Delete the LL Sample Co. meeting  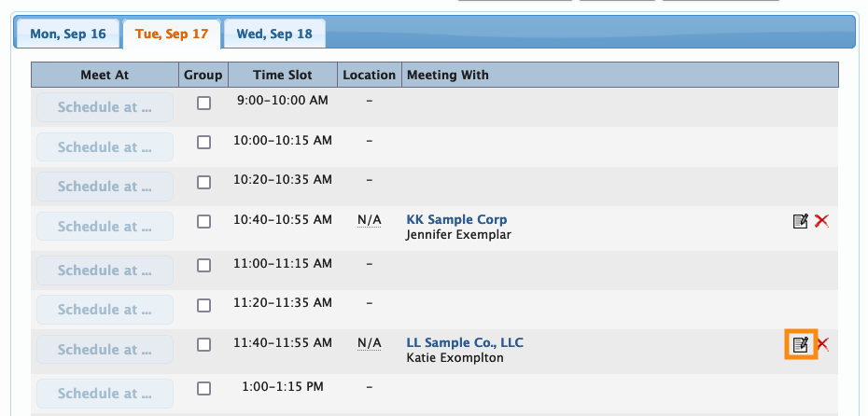coord(822,345)
